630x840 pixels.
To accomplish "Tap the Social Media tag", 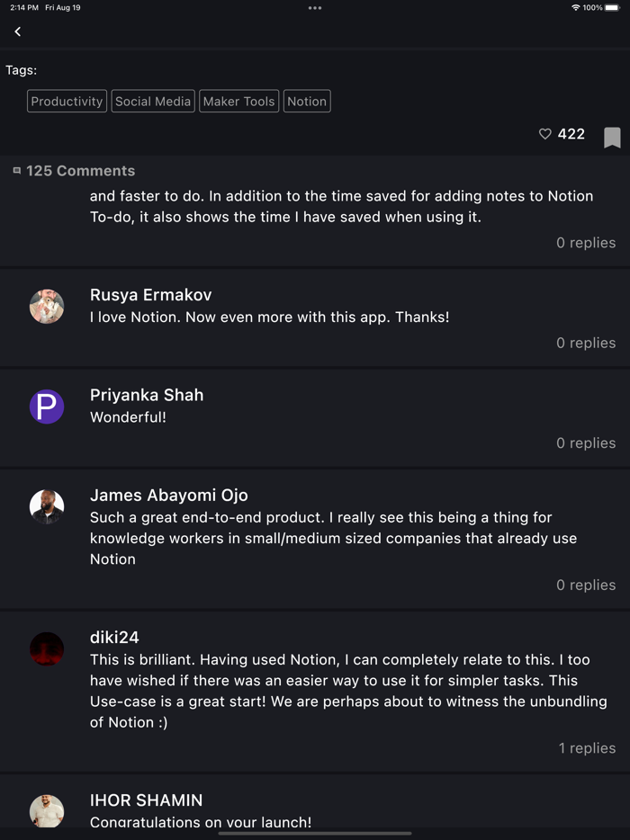I will tap(153, 101).
